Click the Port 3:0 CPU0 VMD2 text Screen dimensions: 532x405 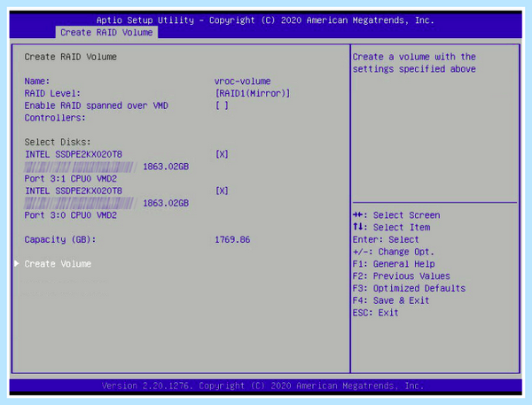pos(71,215)
